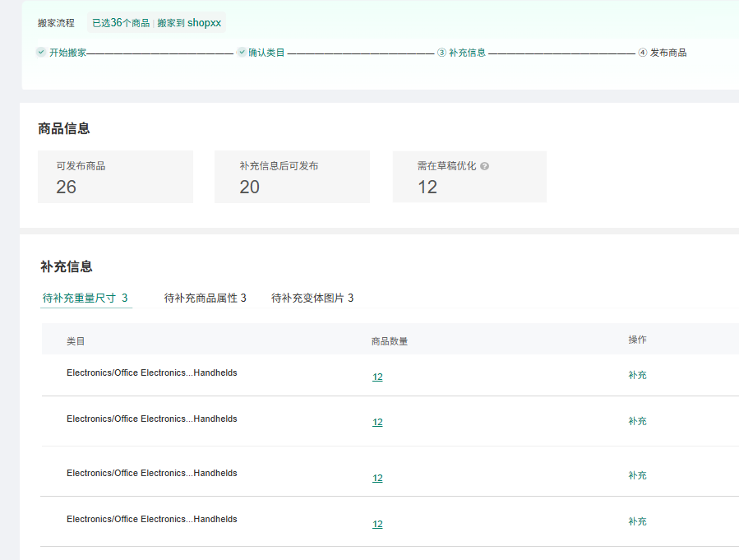The width and height of the screenshot is (739, 560).
Task: Switch to the 待补充重量尺寸 tab
Action: tap(85, 298)
